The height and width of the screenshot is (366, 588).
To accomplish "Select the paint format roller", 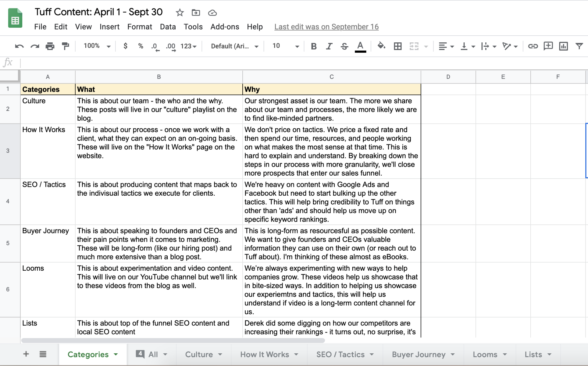I will (x=65, y=46).
